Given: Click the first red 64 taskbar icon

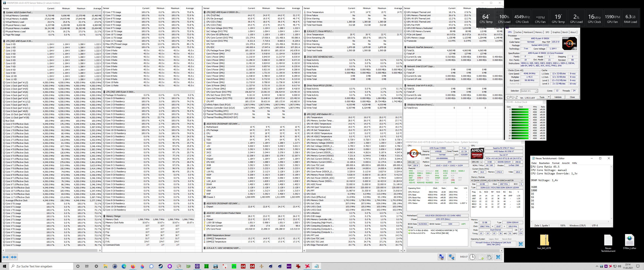Looking at the screenshot, I should tap(243, 266).
